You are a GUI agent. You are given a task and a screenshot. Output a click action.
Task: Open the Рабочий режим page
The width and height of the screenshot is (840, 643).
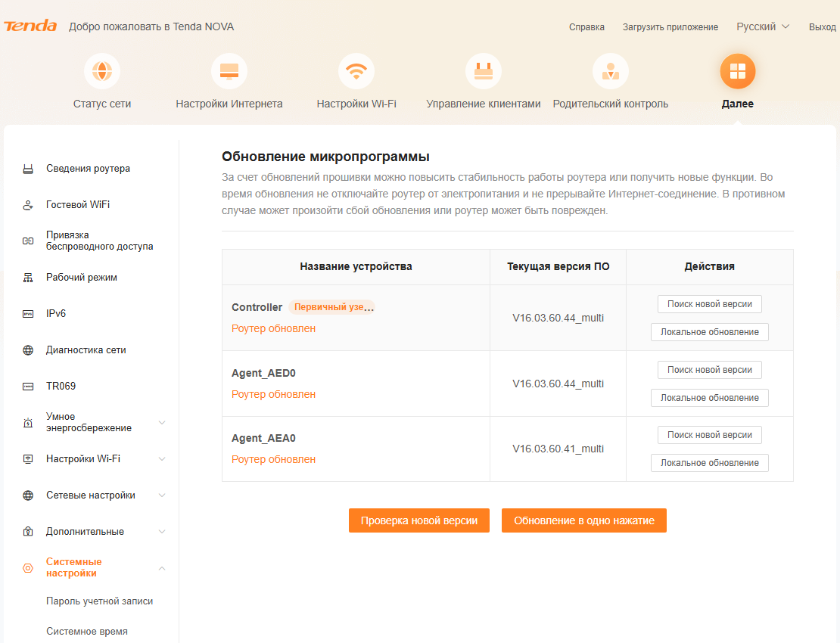tap(82, 278)
